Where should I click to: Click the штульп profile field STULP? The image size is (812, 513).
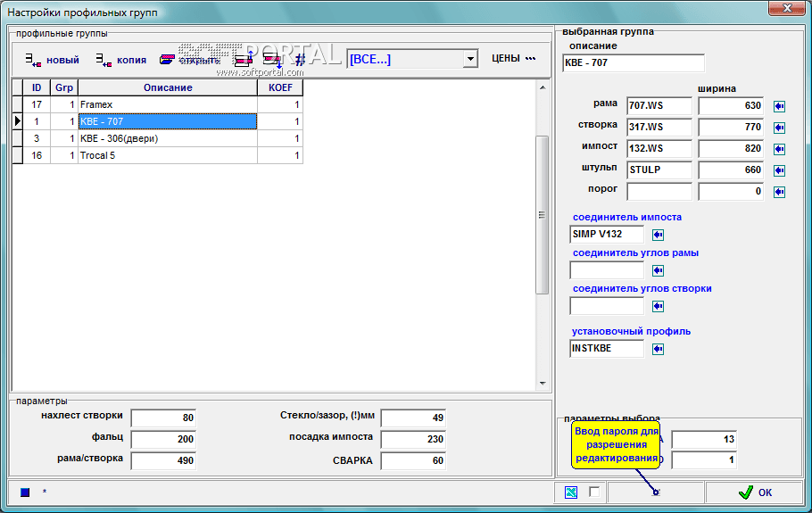pos(659,170)
